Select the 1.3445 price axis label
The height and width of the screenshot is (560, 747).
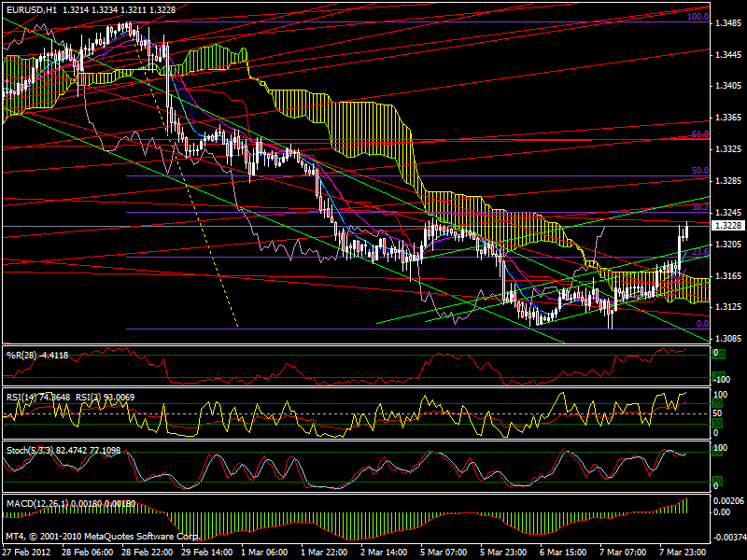point(728,55)
